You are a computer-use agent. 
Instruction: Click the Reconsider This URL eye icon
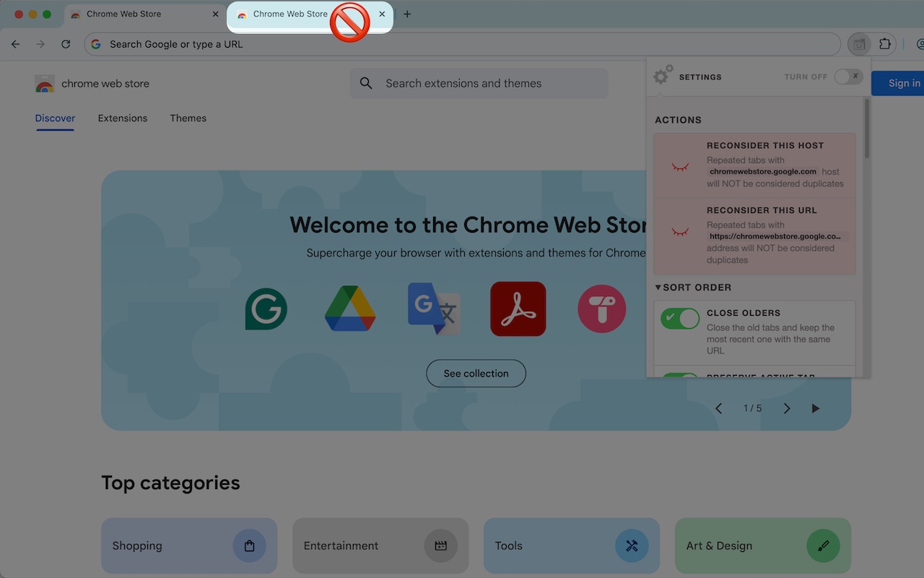680,231
